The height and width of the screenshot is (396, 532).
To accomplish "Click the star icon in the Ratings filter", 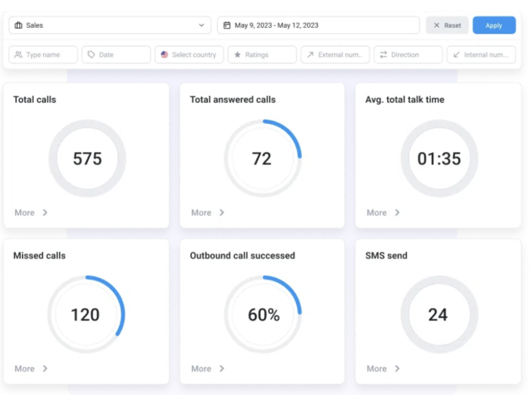I will click(238, 54).
